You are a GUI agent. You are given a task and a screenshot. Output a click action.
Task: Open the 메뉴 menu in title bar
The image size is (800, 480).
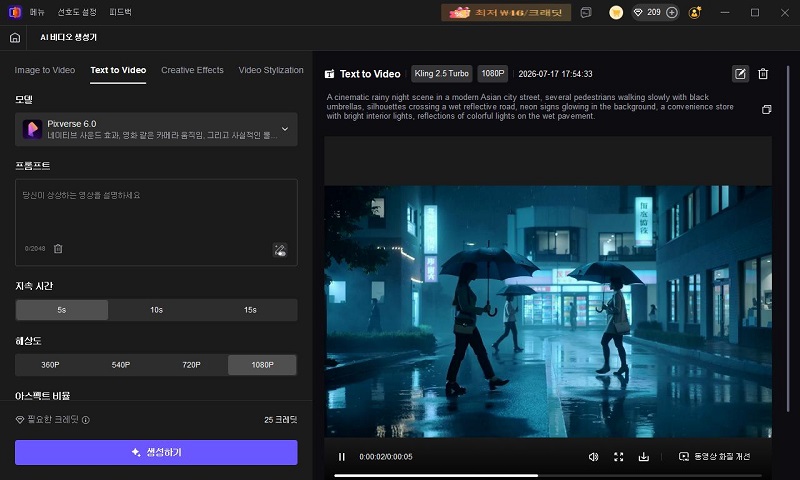tap(37, 12)
